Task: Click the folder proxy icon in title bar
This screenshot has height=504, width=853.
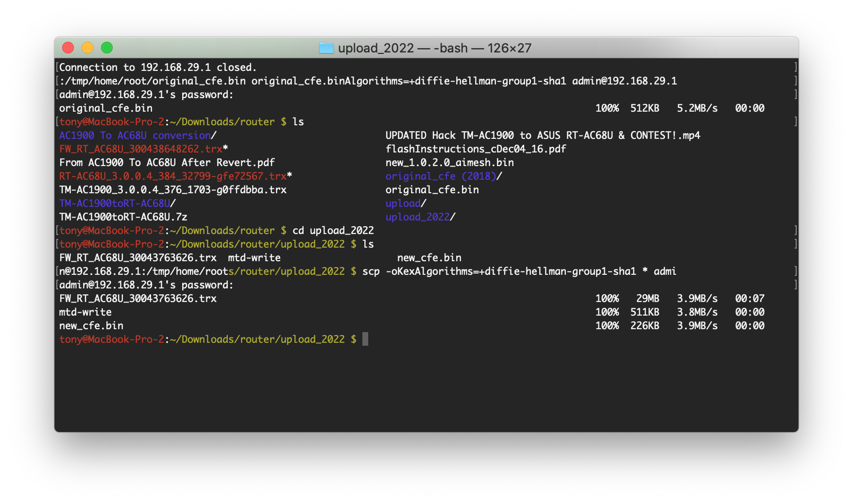Action: coord(326,48)
